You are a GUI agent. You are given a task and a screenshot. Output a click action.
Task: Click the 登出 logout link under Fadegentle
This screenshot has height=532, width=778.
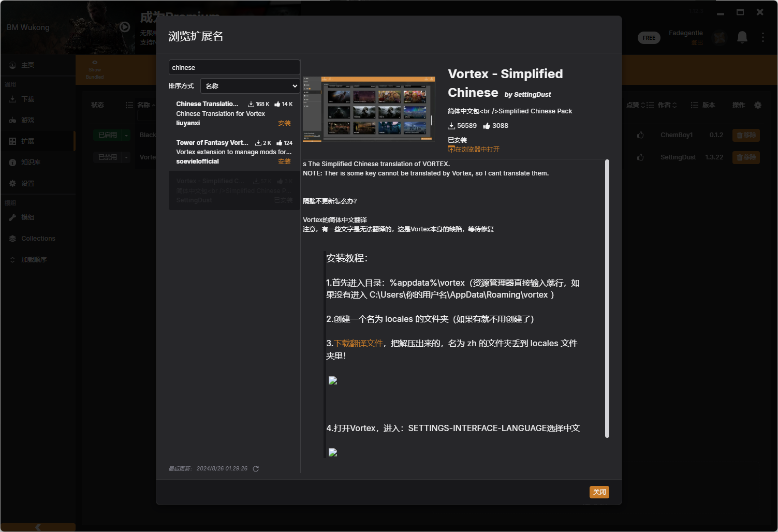[x=697, y=42]
